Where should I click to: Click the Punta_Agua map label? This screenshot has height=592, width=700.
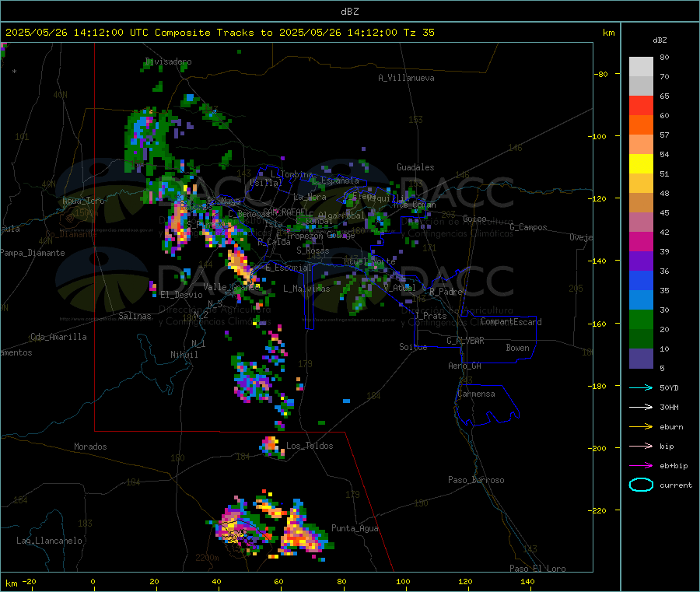click(x=355, y=528)
